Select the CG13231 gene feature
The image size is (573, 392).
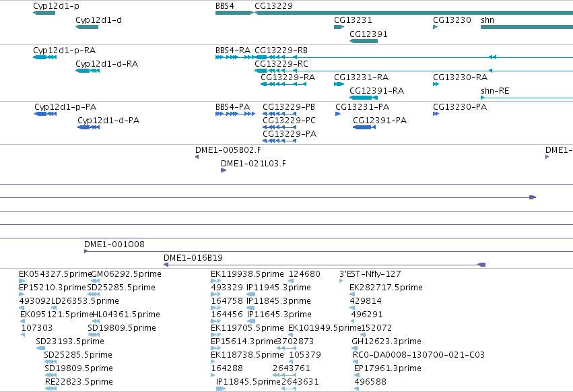(339, 27)
